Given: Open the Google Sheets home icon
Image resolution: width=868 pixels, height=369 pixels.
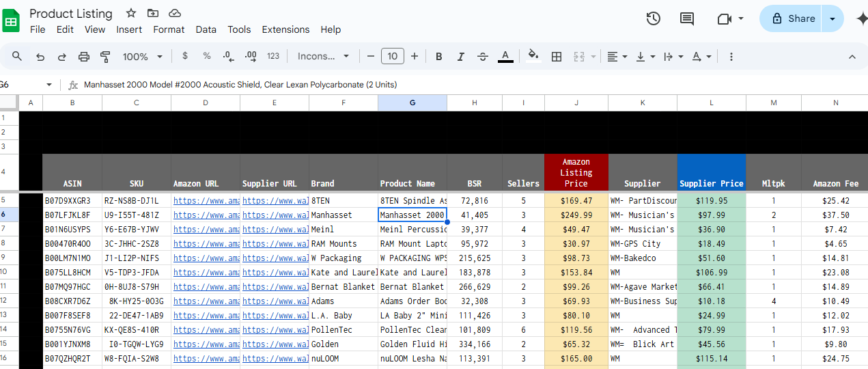Looking at the screenshot, I should (x=12, y=20).
